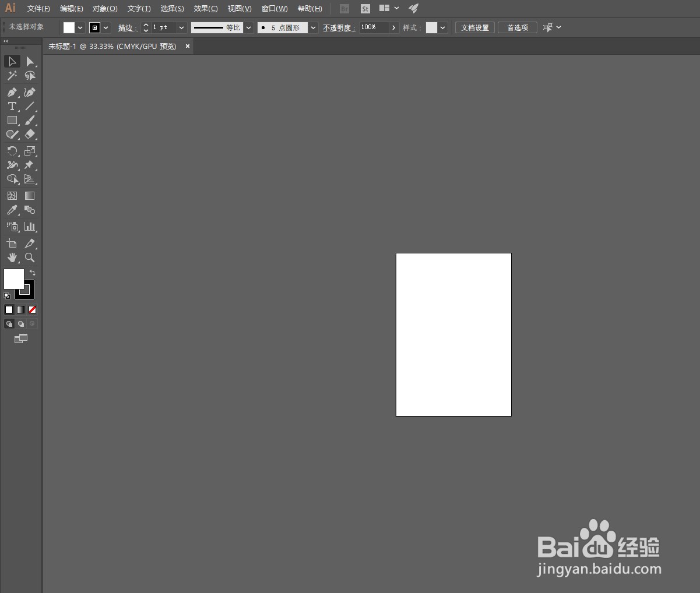Collapse the tools panel double arrow
Image resolution: width=700 pixels, height=593 pixels.
6,41
